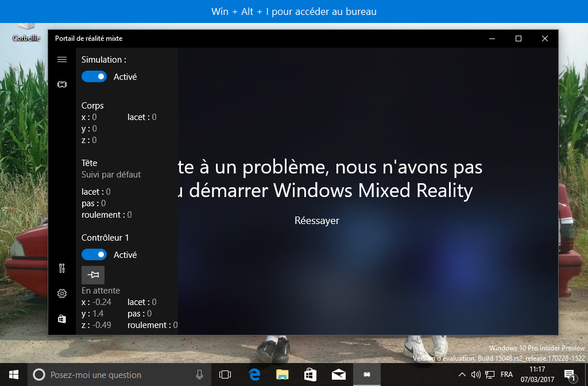Click the Corps lacet value
This screenshot has width=588, height=386.
[154, 117]
